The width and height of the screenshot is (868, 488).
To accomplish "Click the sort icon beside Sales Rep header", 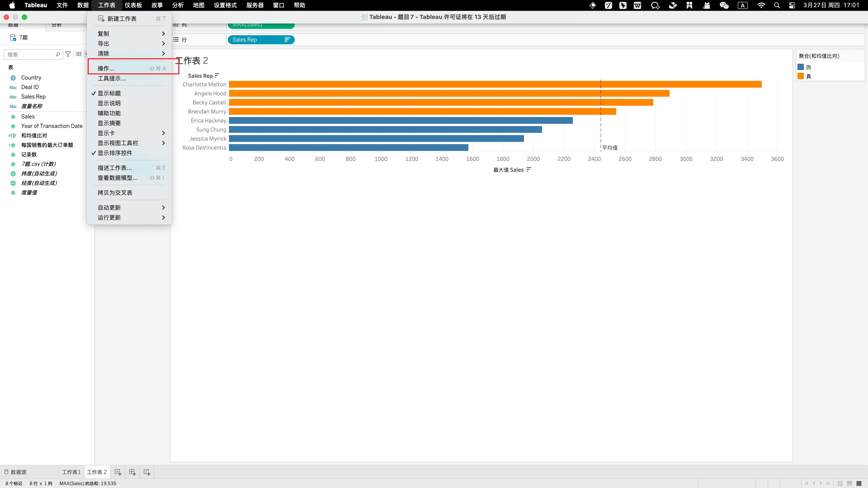I will pos(217,75).
